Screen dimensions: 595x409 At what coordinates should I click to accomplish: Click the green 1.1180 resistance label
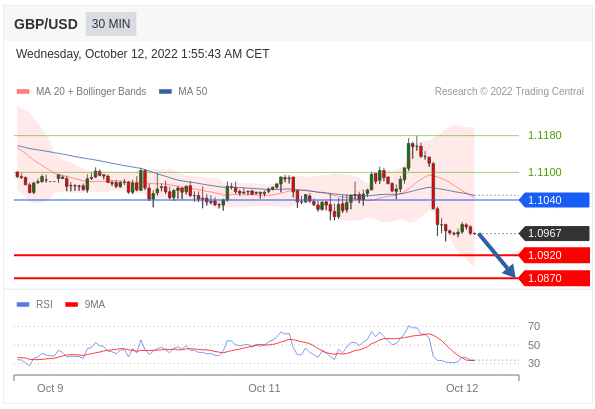tap(545, 135)
